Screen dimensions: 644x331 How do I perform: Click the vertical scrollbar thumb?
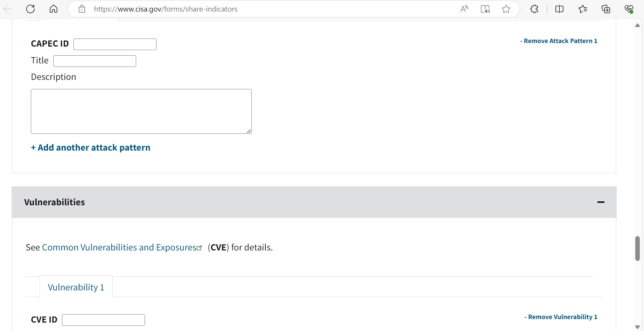click(637, 249)
